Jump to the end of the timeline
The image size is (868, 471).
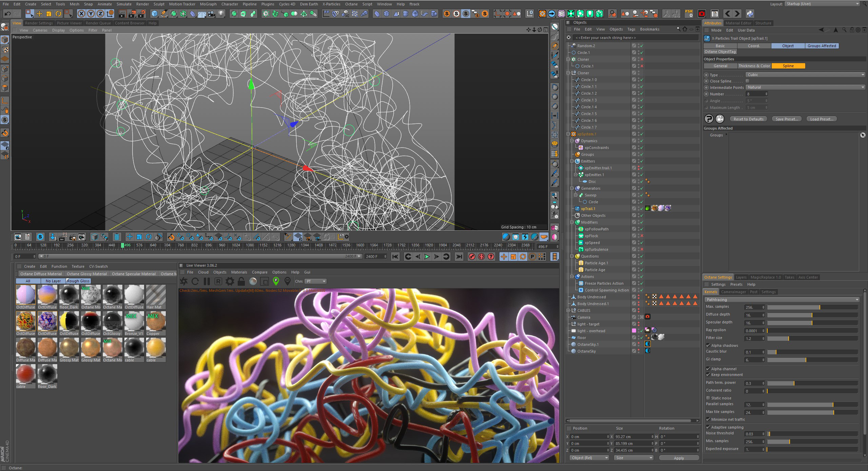pyautogui.click(x=459, y=257)
